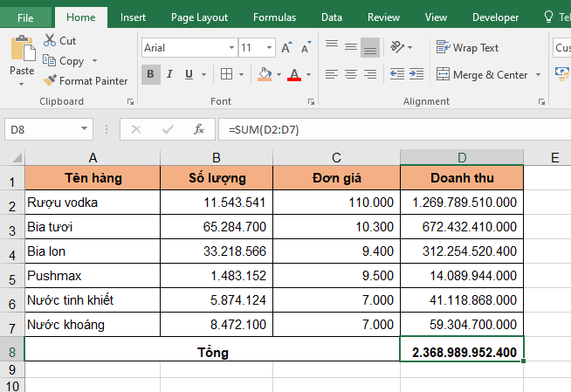The height and width of the screenshot is (392, 571).
Task: Toggle Bold formatting
Action: click(150, 75)
